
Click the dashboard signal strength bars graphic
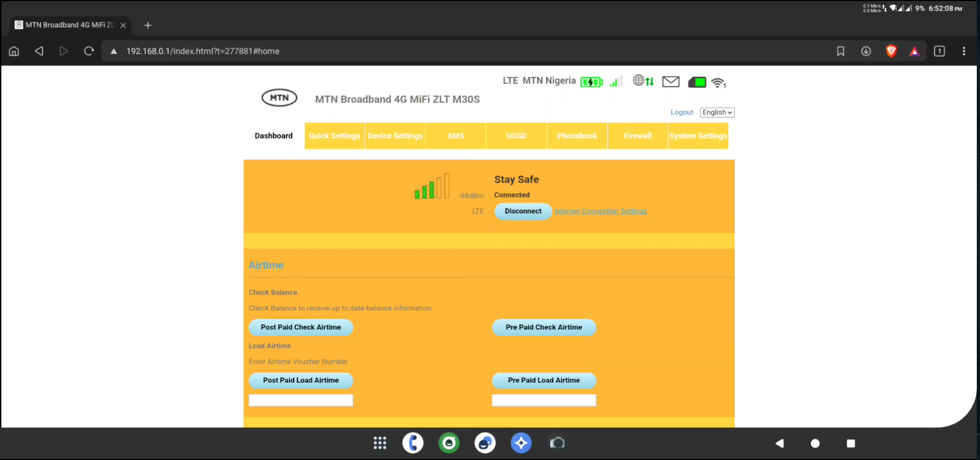(432, 186)
